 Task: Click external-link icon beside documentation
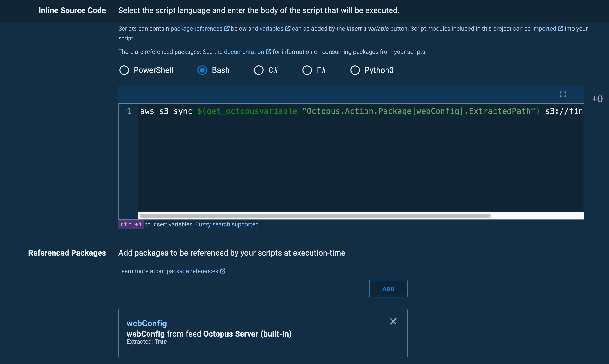[269, 52]
